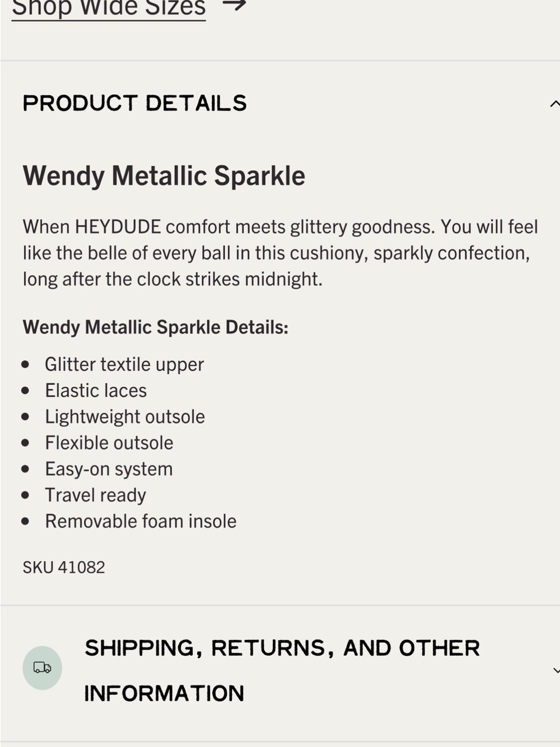Click the Wendy Metallic Sparkle Details subheading
Screen dimensions: 560x747
click(x=156, y=327)
